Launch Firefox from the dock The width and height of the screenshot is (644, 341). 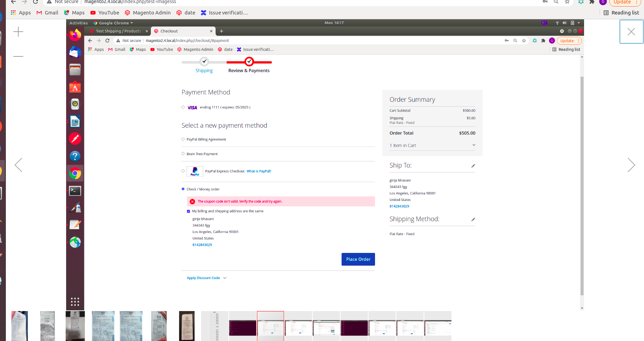(x=75, y=35)
